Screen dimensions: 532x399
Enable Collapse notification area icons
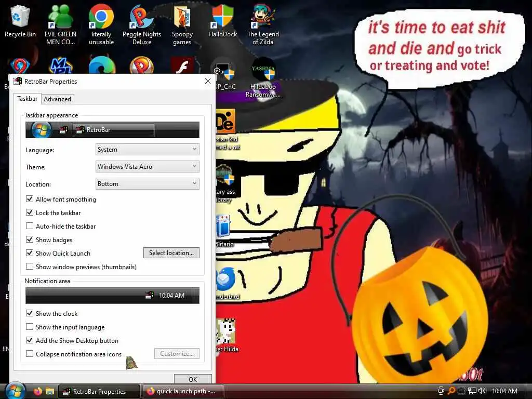point(30,354)
